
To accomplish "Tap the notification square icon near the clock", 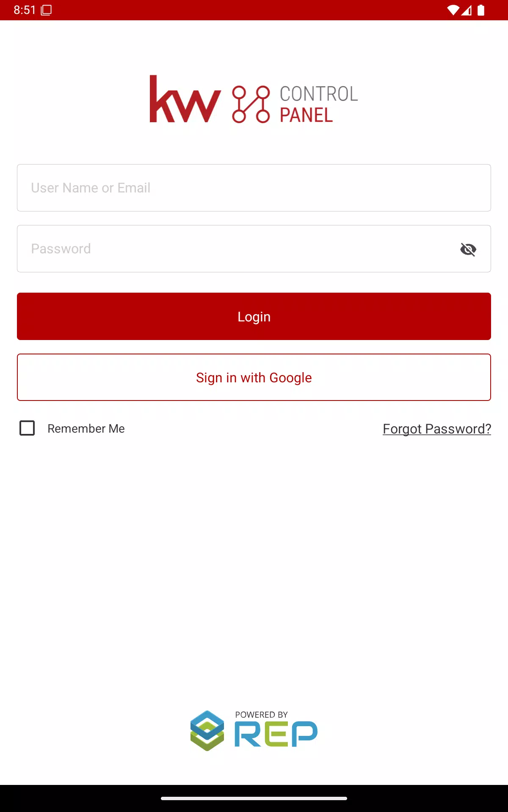I will tap(46, 10).
